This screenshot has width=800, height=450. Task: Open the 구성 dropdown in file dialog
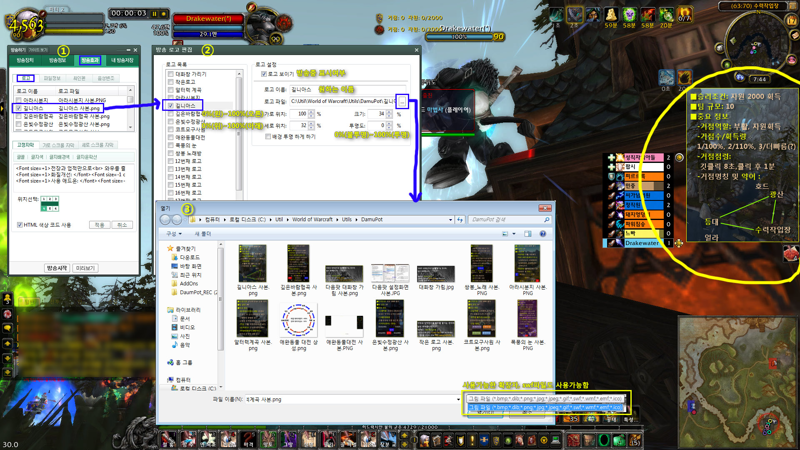point(173,234)
